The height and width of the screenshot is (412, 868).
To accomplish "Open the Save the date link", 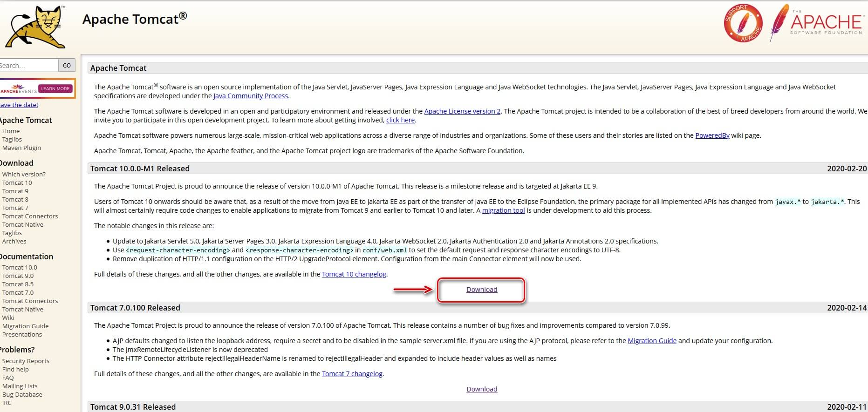I will coord(19,105).
